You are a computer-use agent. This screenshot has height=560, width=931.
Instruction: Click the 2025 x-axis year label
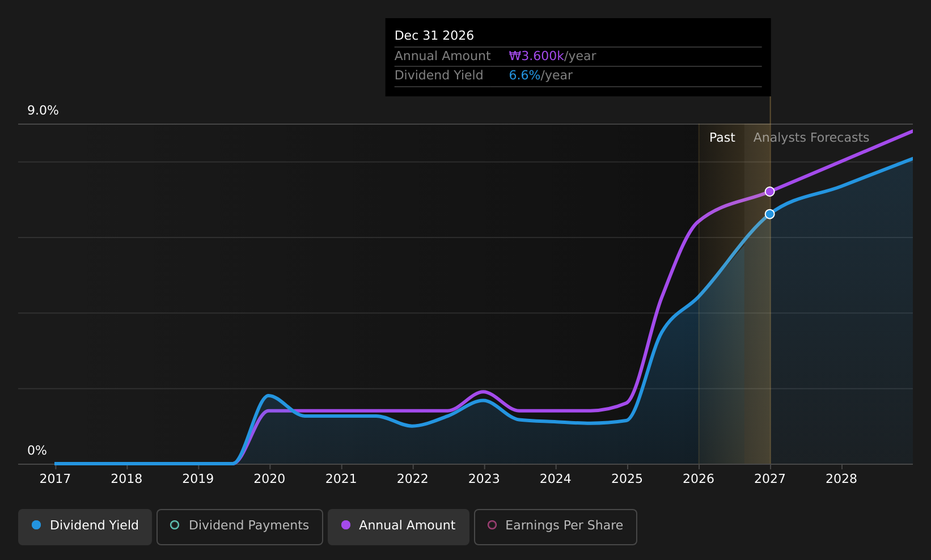[x=627, y=479]
